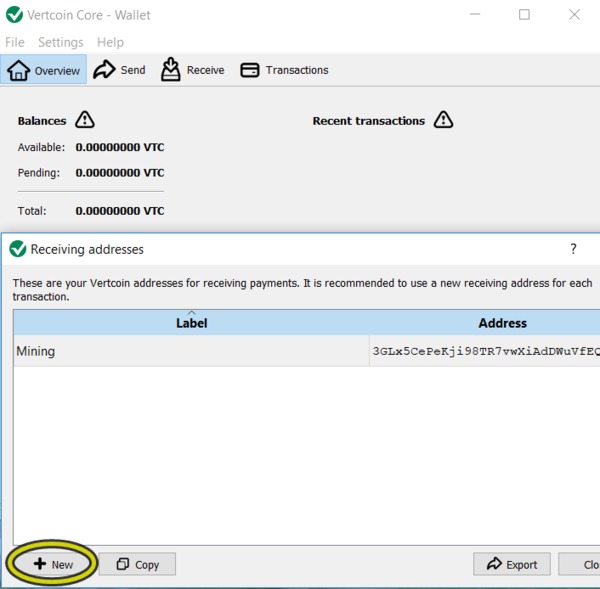
Task: Open the Send tab
Action: tap(119, 70)
